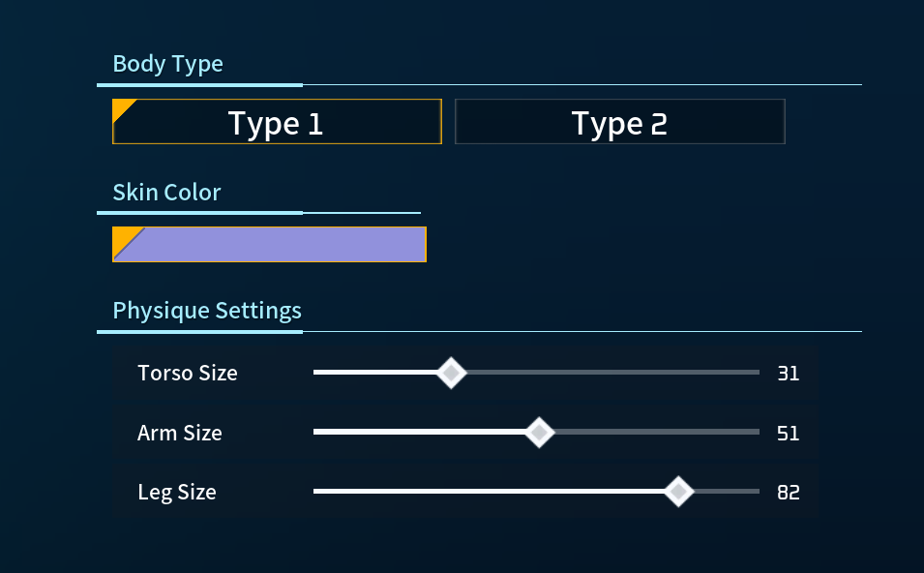Click the Torso Size value 31
This screenshot has height=573, width=924.
[789, 373]
